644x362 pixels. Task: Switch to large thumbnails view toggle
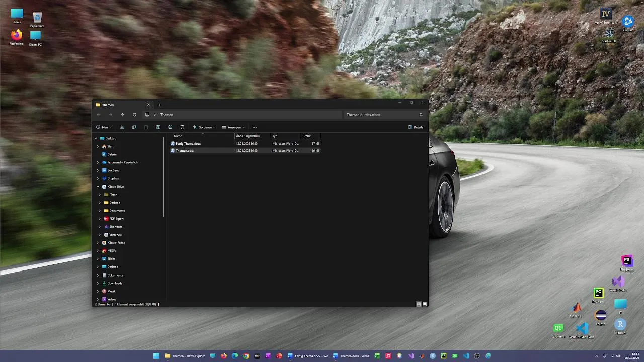[x=425, y=304]
